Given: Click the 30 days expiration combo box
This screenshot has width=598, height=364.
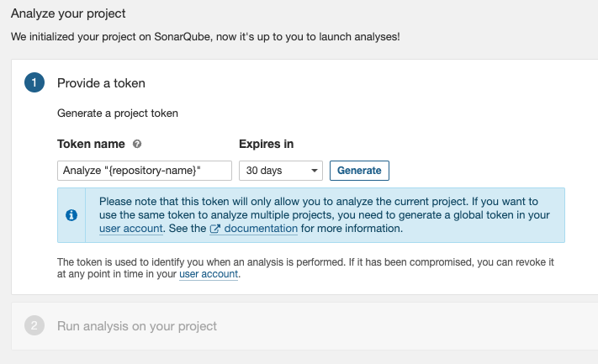Looking at the screenshot, I should [281, 171].
